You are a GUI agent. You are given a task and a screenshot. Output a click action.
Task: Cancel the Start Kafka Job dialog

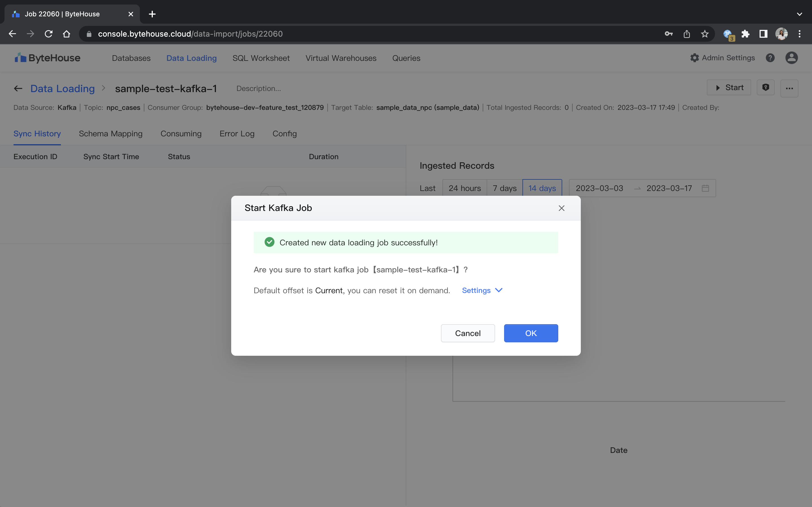[467, 333]
